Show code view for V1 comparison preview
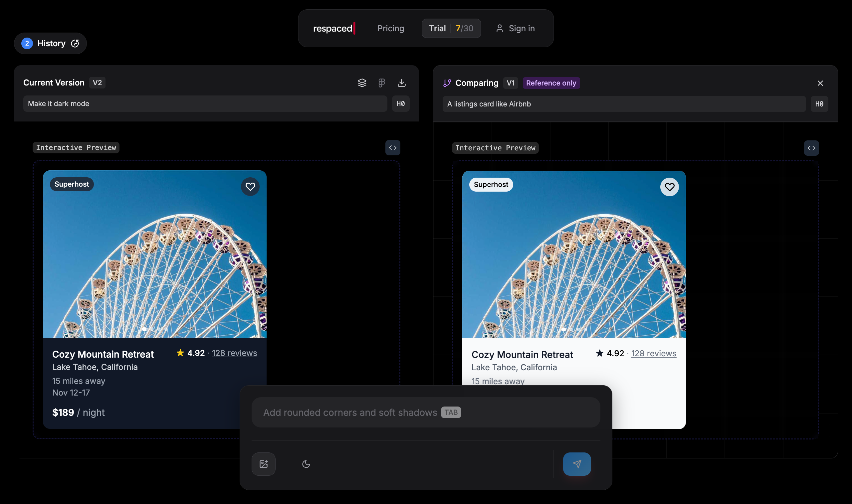The height and width of the screenshot is (504, 852). pos(811,148)
